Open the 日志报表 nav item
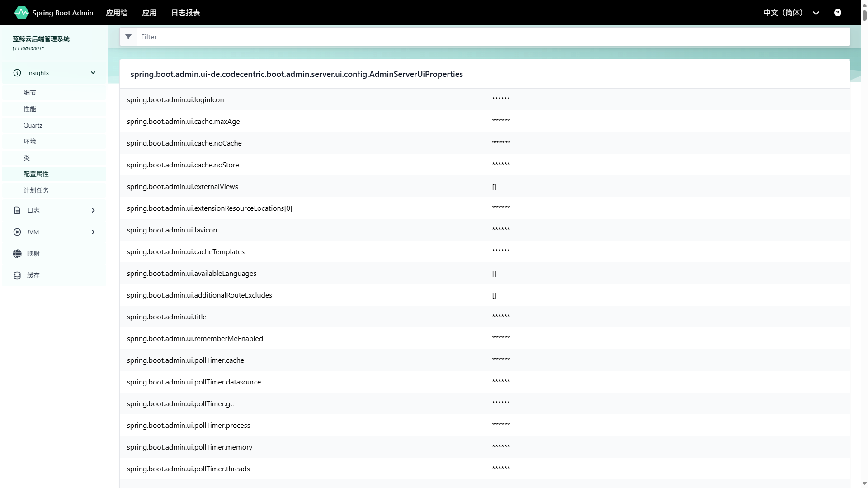The width and height of the screenshot is (868, 488). tap(185, 13)
